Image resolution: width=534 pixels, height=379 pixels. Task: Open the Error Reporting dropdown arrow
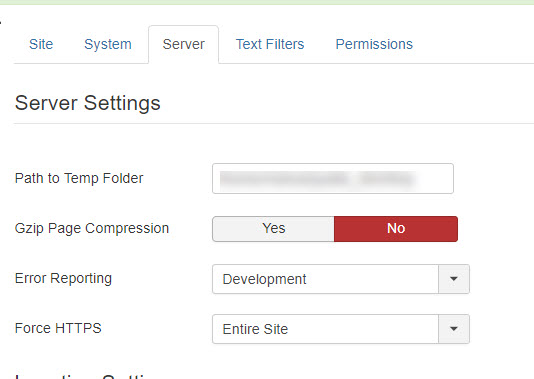click(x=454, y=279)
